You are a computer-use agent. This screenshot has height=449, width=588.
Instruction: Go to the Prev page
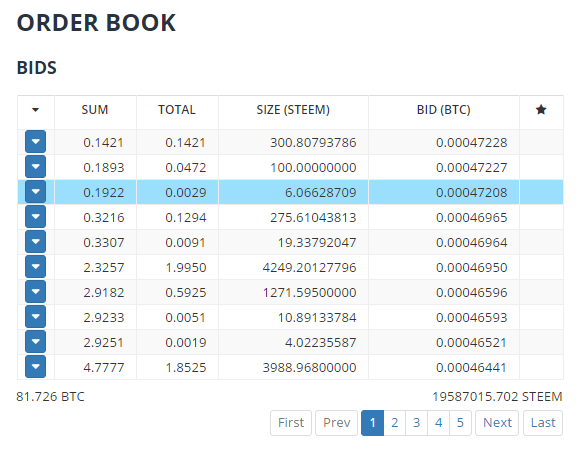tap(337, 423)
